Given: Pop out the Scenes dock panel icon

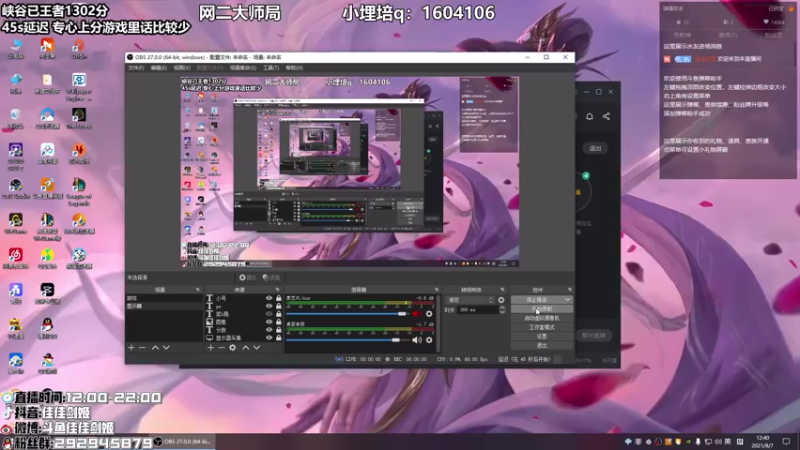Looking at the screenshot, I should (198, 290).
